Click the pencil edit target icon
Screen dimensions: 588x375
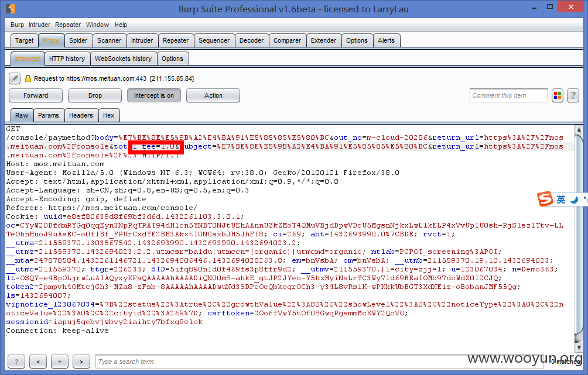[15, 78]
